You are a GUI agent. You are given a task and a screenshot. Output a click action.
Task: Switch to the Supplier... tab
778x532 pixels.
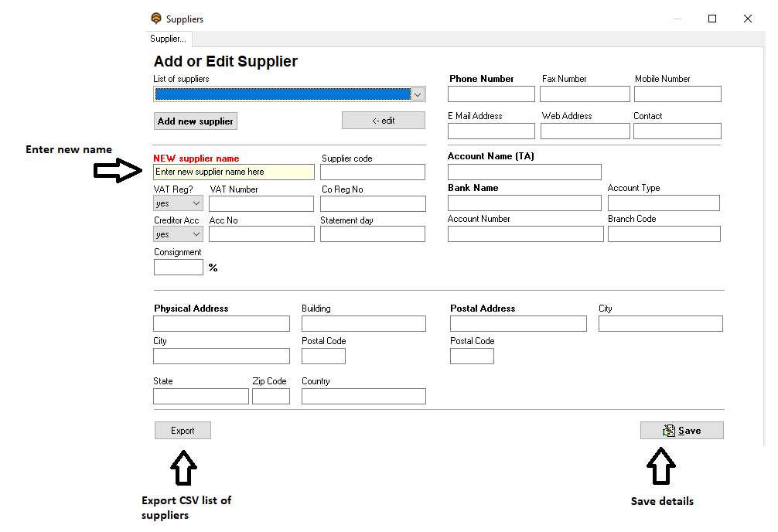tap(168, 39)
